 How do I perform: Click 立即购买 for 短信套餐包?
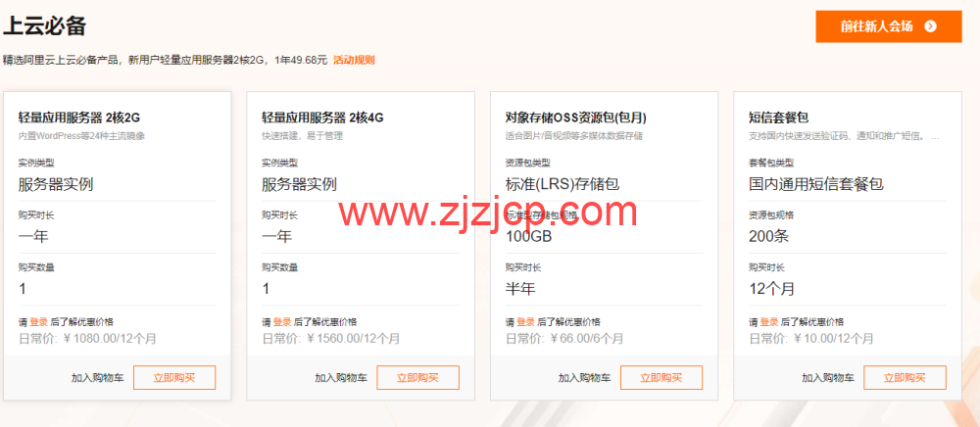[x=905, y=378]
